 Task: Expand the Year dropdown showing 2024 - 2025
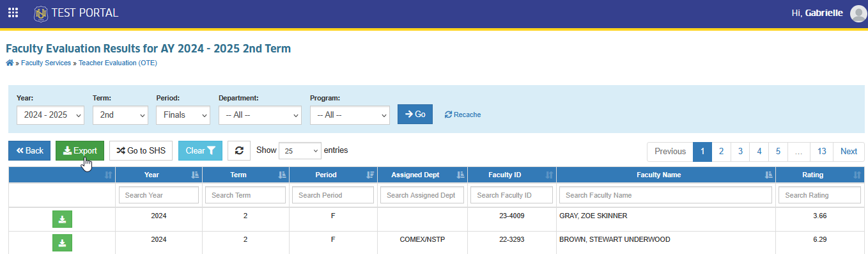(50, 115)
